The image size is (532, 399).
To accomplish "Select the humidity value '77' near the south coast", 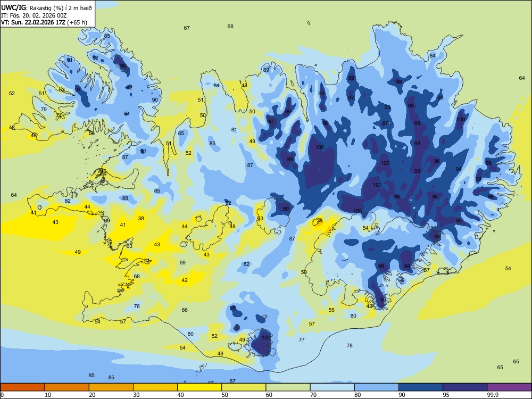I will [302, 339].
